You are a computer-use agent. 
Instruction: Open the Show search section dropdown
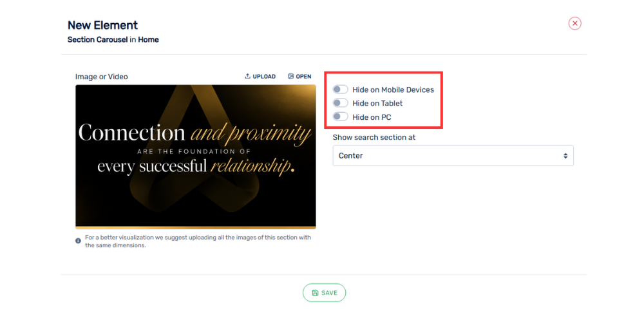(453, 156)
